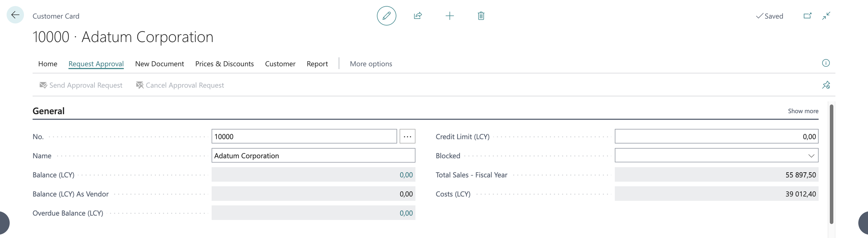Click the Total Sales 55 897,50 value
868x238 pixels.
(x=800, y=175)
